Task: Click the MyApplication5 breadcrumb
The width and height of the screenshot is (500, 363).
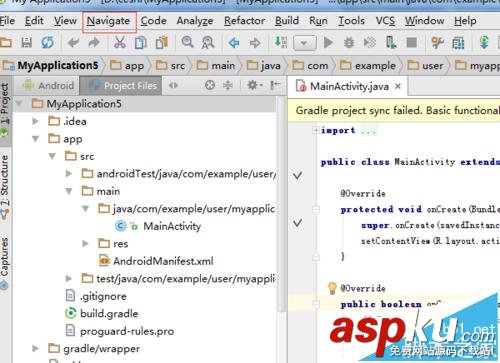Action: (51, 65)
